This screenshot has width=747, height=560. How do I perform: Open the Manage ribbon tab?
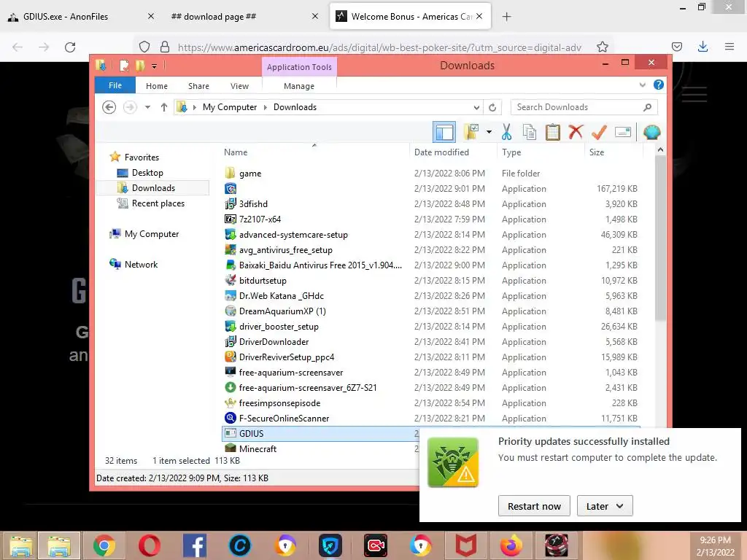coord(299,86)
